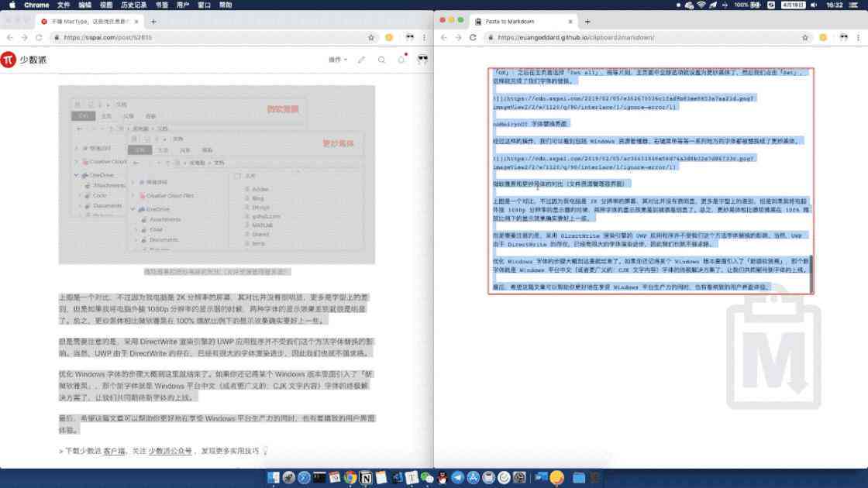Bookmark the Paste to Markdown page star

click(805, 38)
